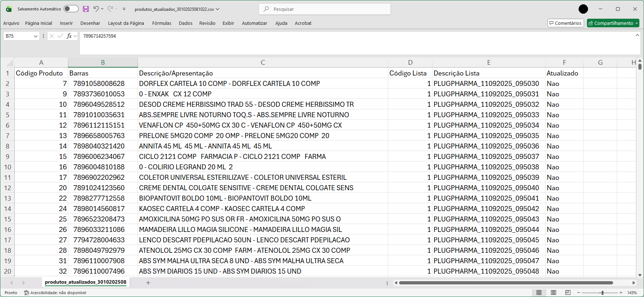Select column E header

pos(489,63)
